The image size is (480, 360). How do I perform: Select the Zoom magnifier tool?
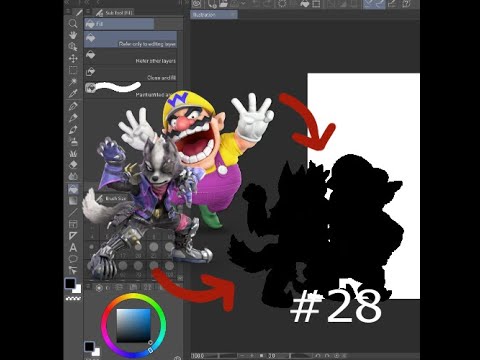[x=73, y=23]
